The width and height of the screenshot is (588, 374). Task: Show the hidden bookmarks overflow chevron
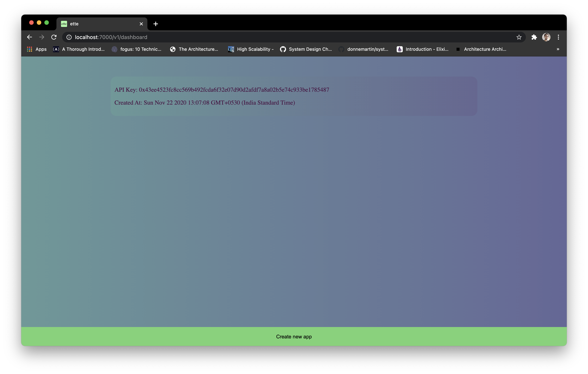pyautogui.click(x=558, y=49)
